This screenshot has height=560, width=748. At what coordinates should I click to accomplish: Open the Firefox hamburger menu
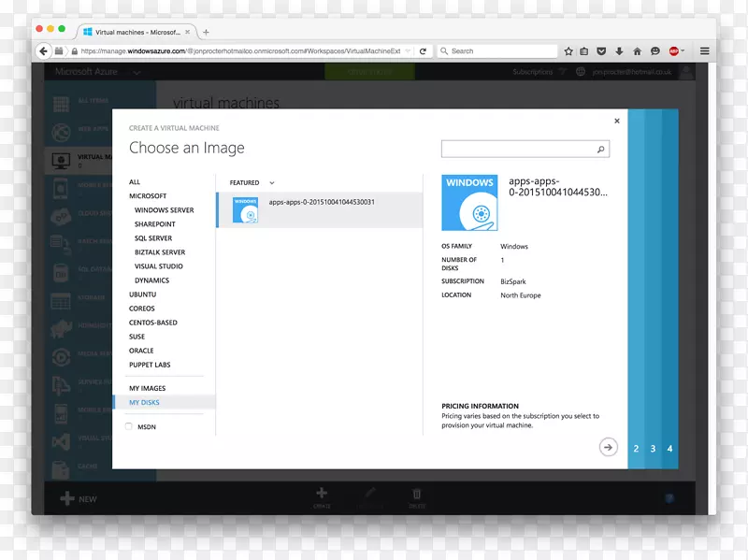coord(705,51)
